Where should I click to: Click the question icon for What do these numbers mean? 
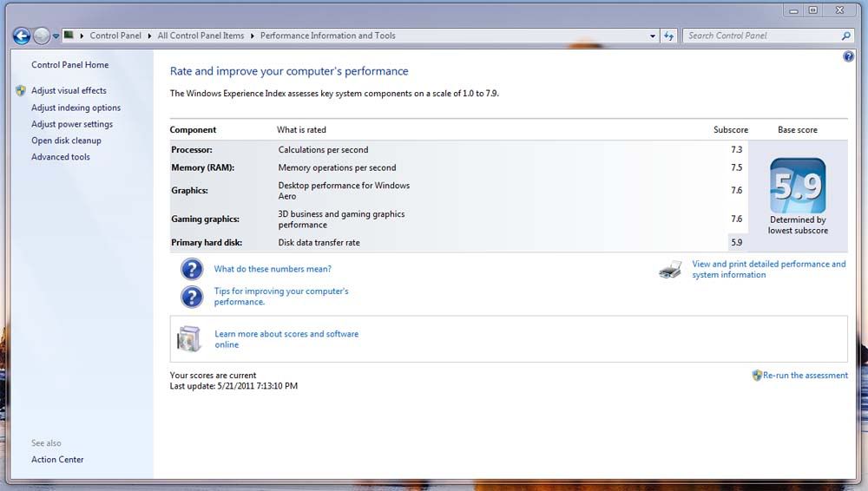click(192, 269)
